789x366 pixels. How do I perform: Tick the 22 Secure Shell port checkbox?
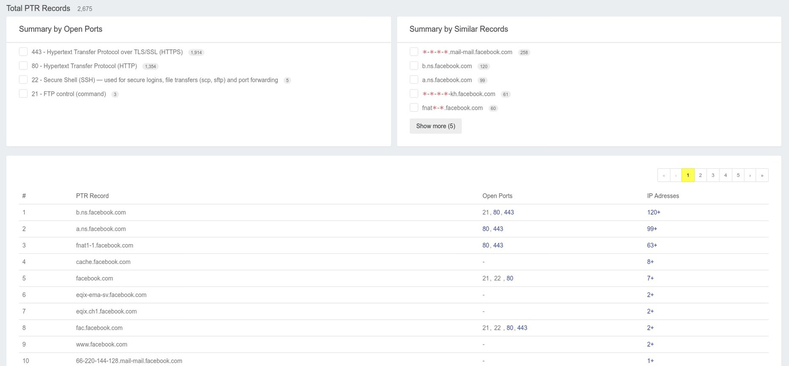(23, 80)
